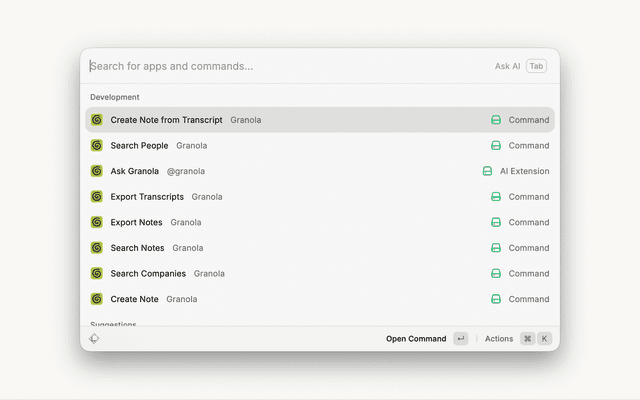Click Granola icon next to Search People
640x400 pixels.
coord(97,146)
